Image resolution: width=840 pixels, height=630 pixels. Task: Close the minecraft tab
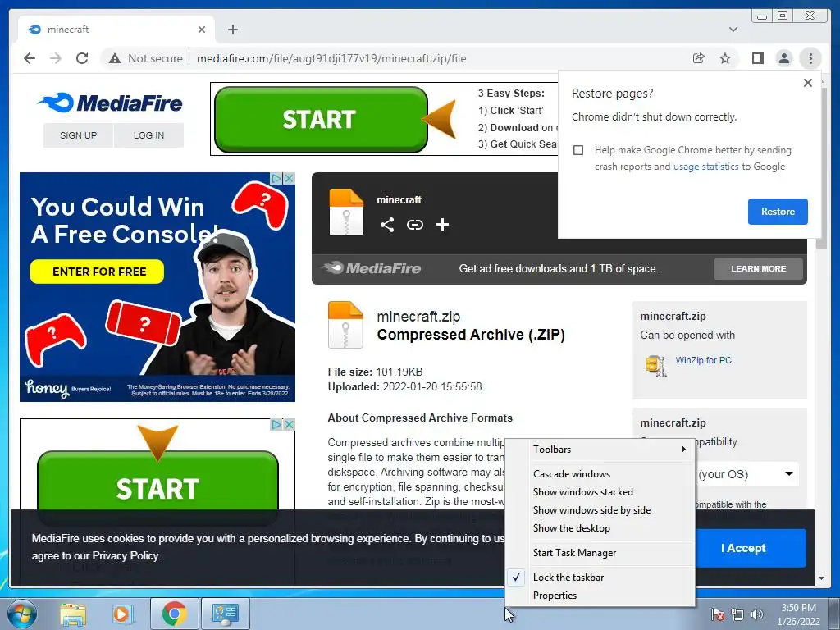click(202, 30)
